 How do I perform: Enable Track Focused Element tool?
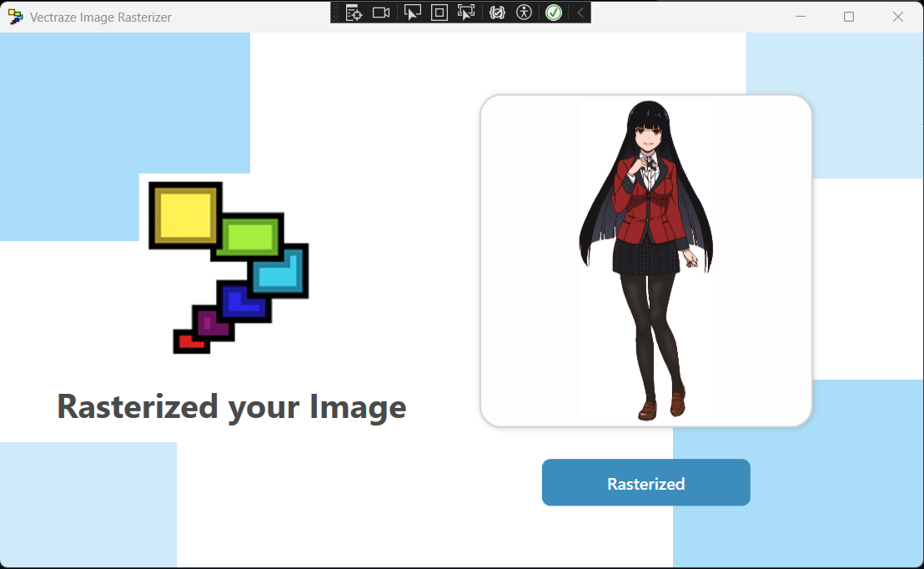tap(466, 13)
